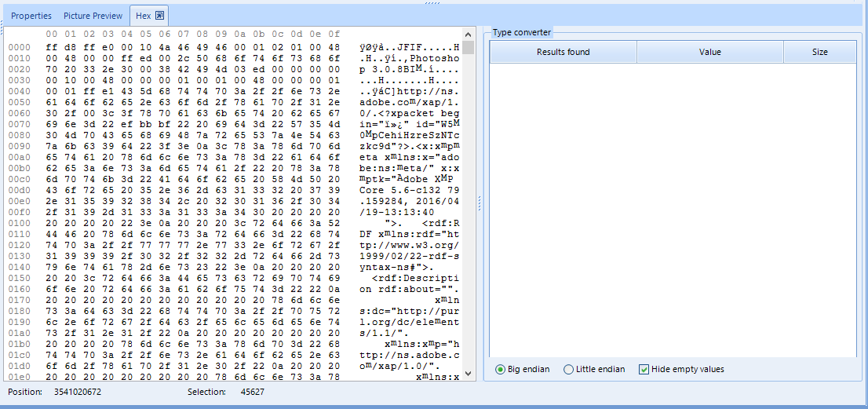This screenshot has height=409, width=868.
Task: Select the Big endian radio button
Action: coord(500,370)
